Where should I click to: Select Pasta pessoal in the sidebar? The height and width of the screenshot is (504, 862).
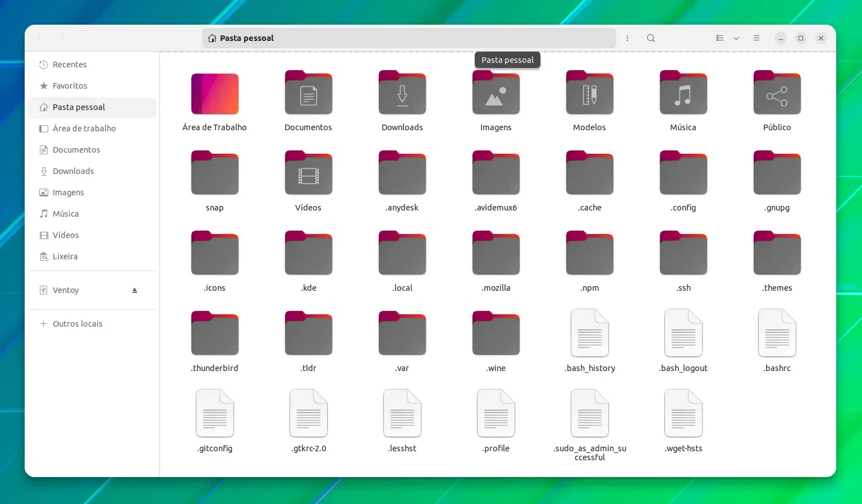click(x=92, y=107)
